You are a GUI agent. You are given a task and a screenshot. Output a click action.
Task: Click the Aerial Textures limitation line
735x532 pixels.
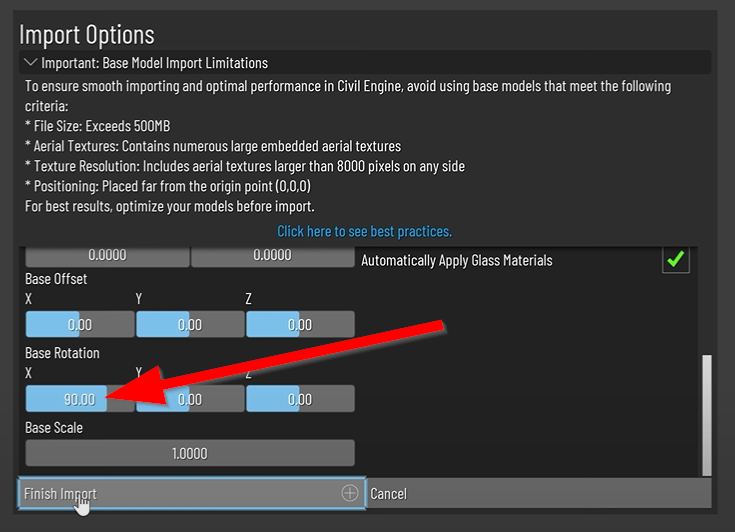pyautogui.click(x=213, y=146)
